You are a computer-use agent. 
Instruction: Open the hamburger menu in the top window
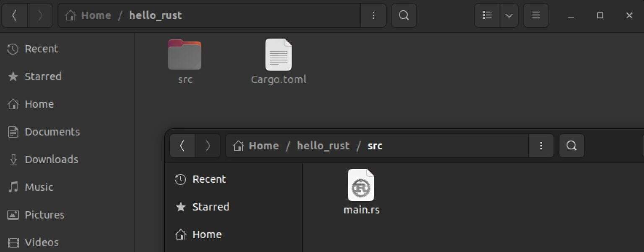tap(536, 15)
